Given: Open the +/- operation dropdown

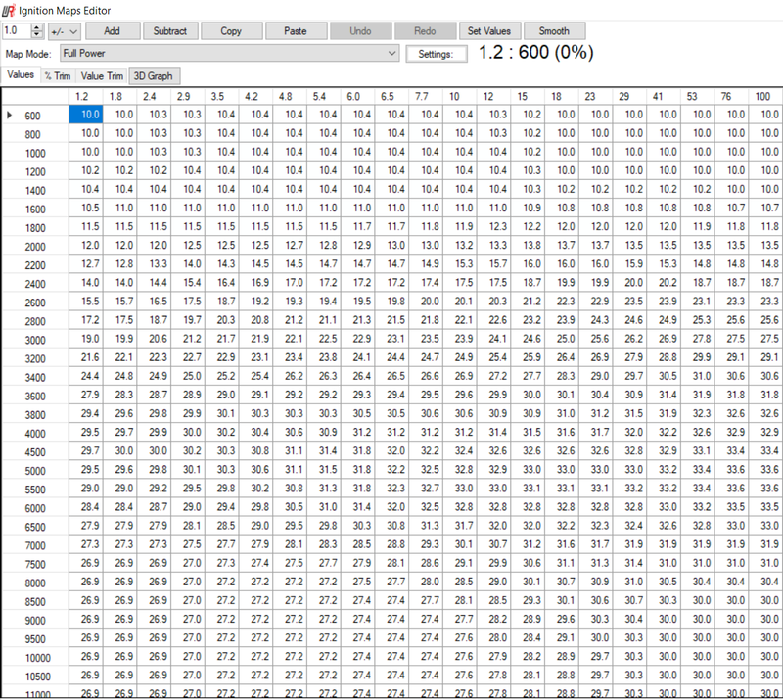Looking at the screenshot, I should tap(65, 31).
